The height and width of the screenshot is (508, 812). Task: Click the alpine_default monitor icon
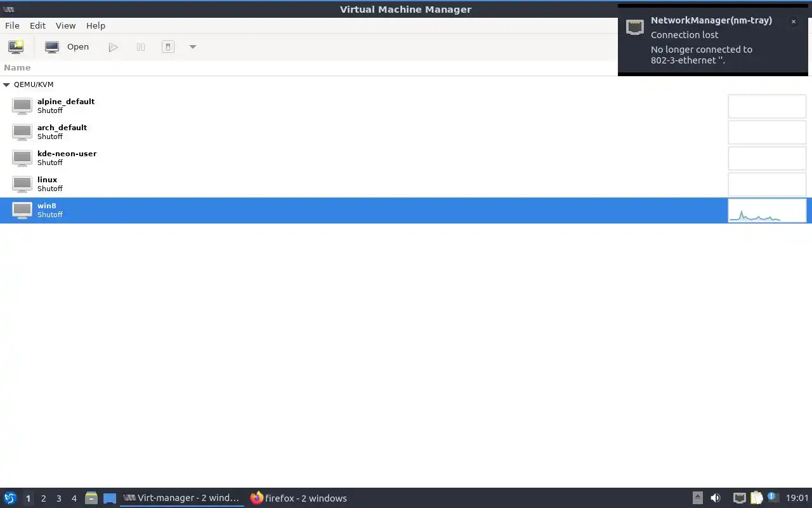tap(22, 106)
